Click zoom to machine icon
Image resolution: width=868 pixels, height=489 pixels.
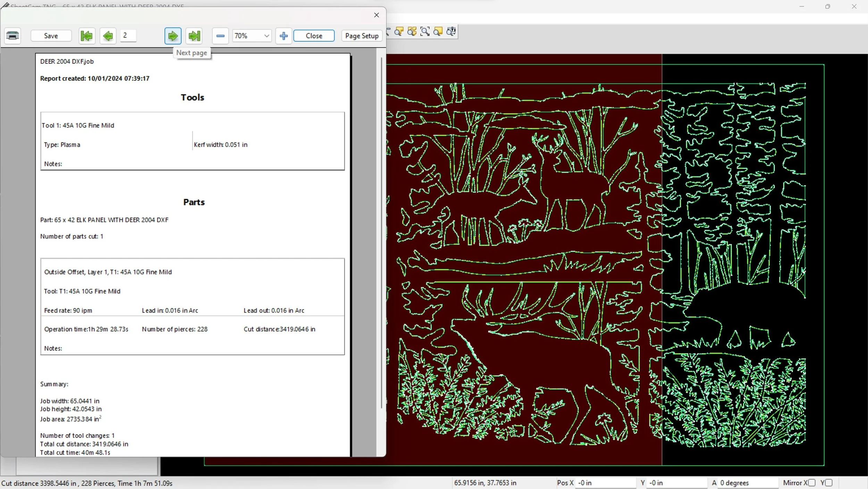[x=451, y=32]
